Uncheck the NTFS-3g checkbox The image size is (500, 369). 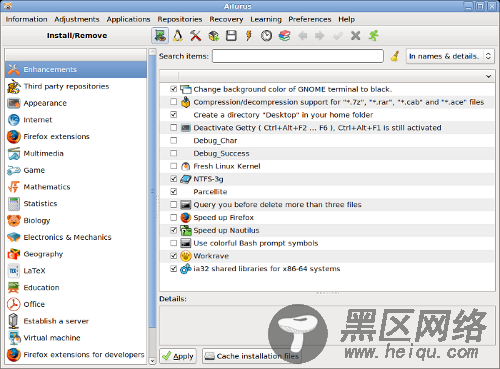click(173, 179)
